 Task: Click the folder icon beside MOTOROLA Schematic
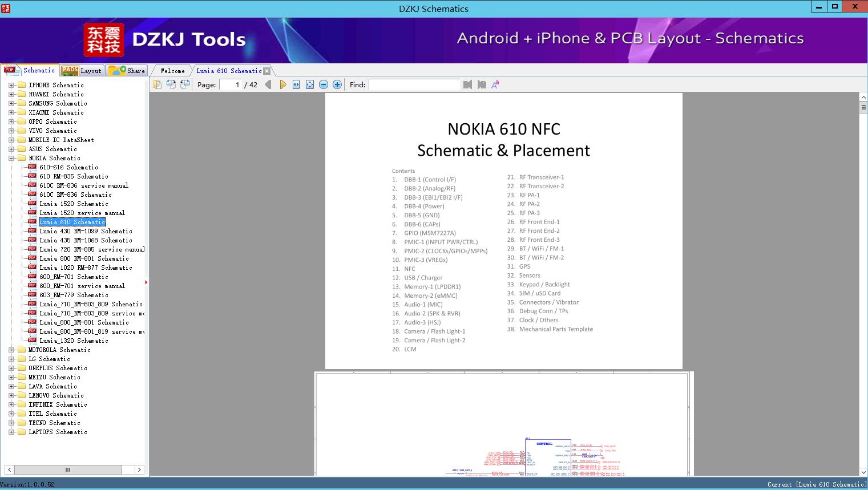pyautogui.click(x=22, y=350)
